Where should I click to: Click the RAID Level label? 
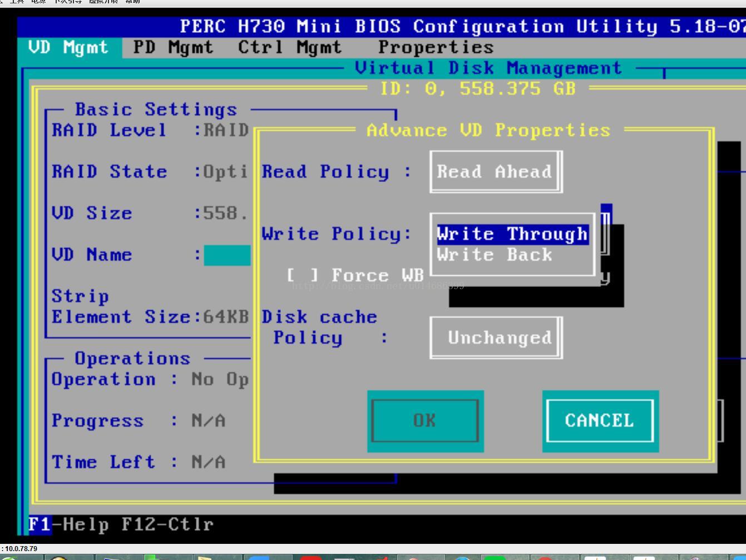pos(110,131)
